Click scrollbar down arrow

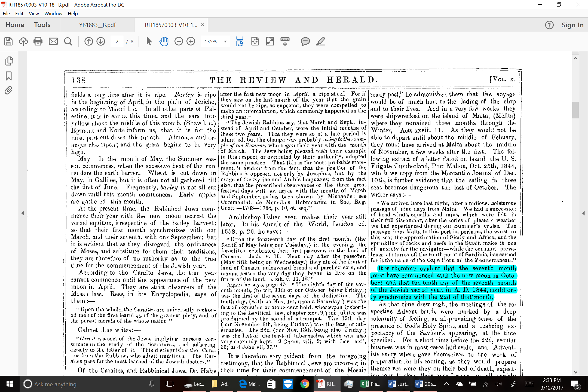tap(575, 372)
